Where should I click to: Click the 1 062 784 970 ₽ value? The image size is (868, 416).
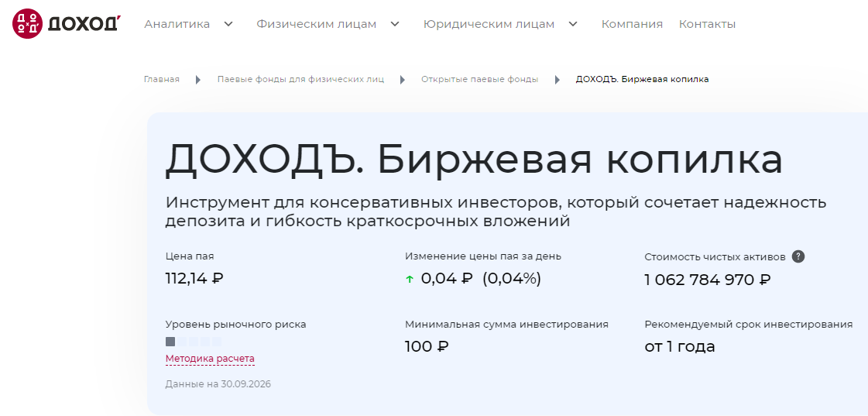(x=708, y=280)
